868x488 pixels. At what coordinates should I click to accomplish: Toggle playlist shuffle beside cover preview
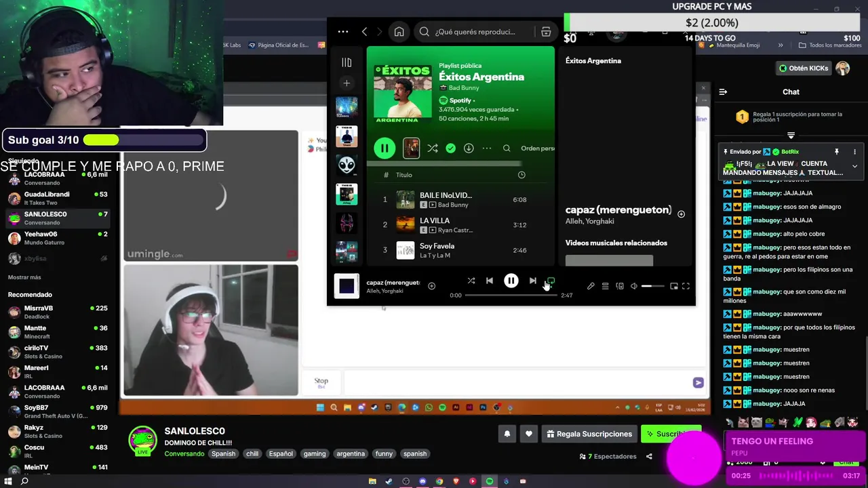tap(433, 148)
